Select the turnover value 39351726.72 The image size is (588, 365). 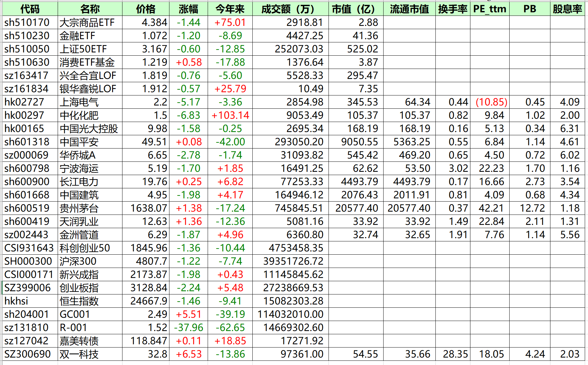pyautogui.click(x=291, y=261)
